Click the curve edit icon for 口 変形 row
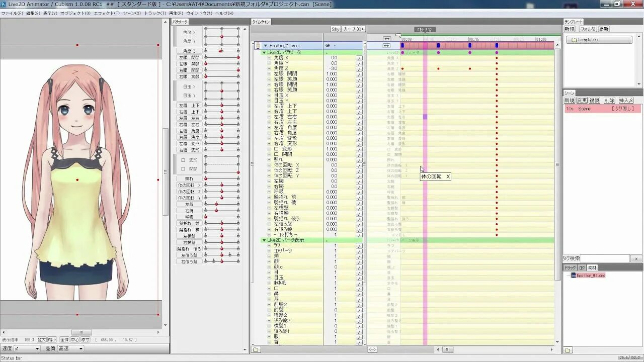Screen dimensions: 644x362 click(x=359, y=149)
